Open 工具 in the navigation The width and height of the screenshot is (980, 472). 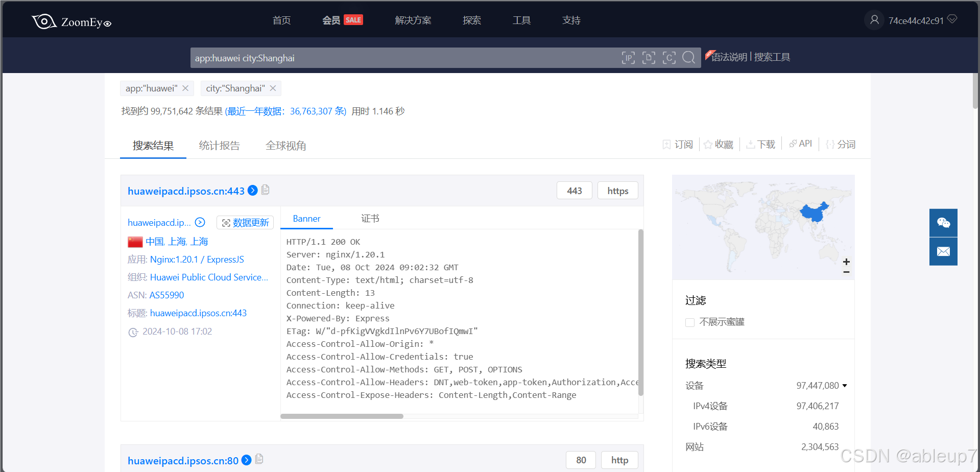[x=521, y=20]
